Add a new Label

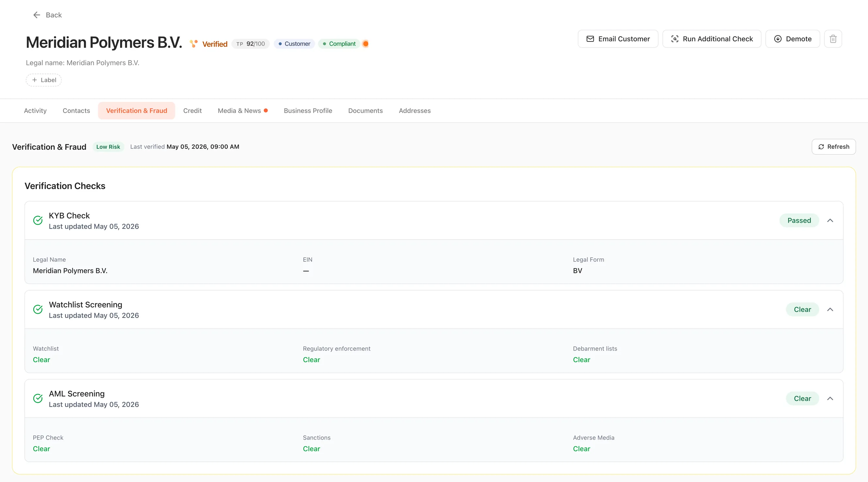(x=44, y=80)
